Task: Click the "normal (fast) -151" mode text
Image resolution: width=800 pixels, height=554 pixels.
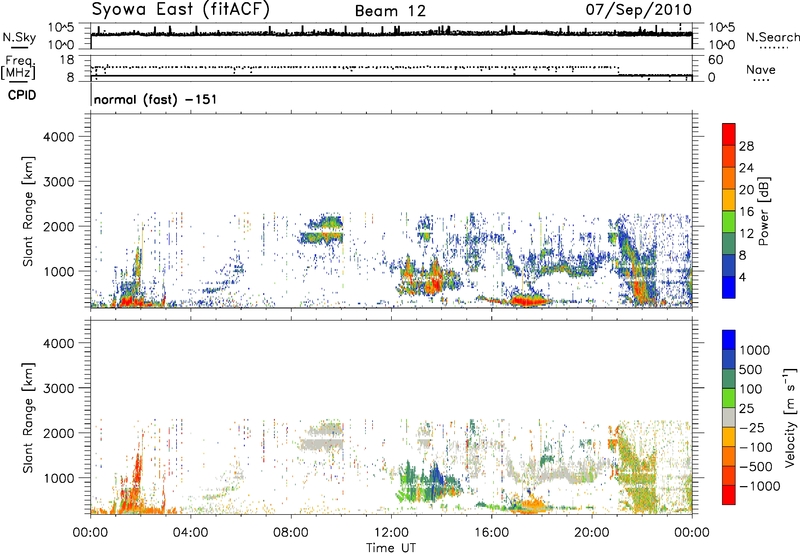Action: (155, 99)
